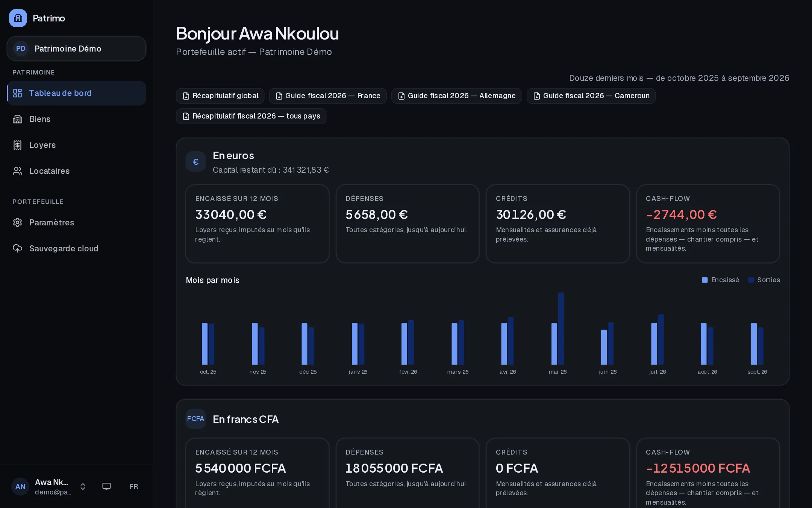812x508 pixels.
Task: Open Guide fiscal 2026 — France
Action: [x=328, y=96]
